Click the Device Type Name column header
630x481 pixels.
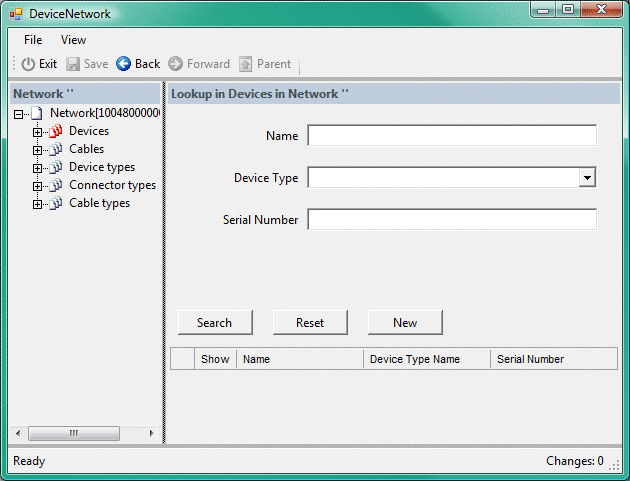point(427,359)
